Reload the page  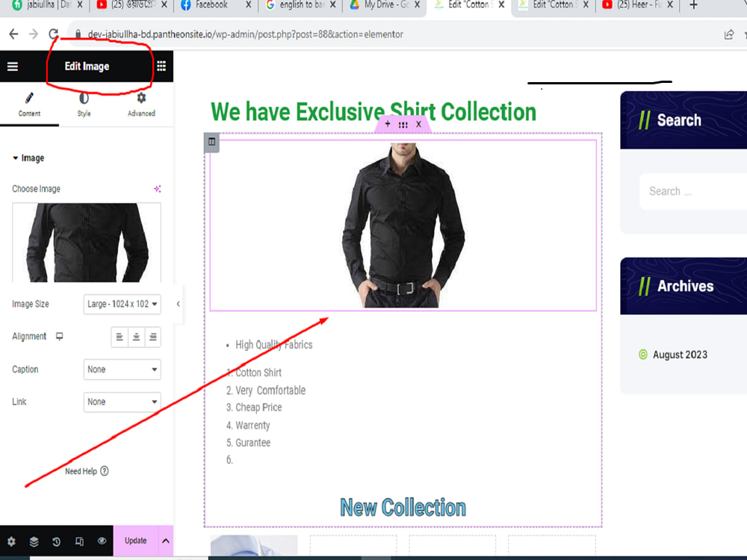click(53, 34)
